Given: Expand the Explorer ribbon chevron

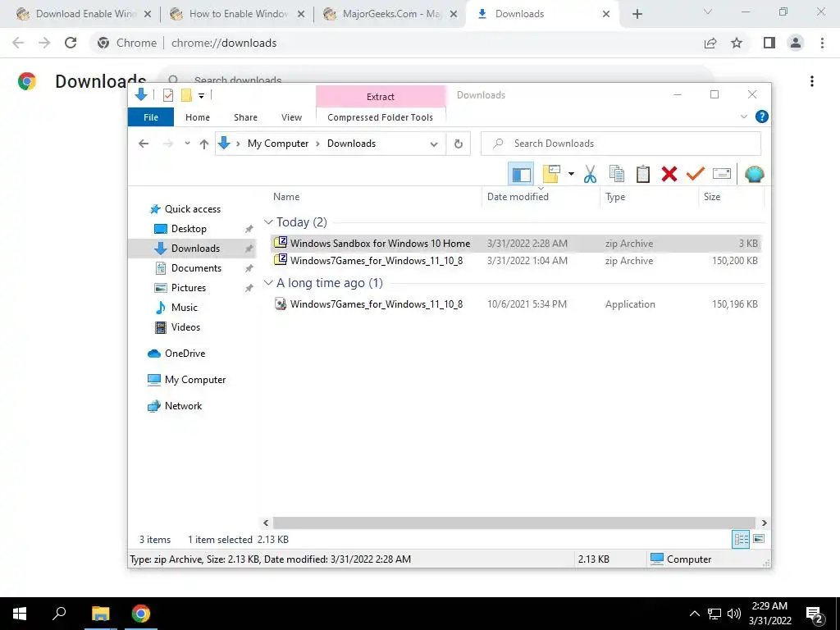Looking at the screenshot, I should pos(743,116).
